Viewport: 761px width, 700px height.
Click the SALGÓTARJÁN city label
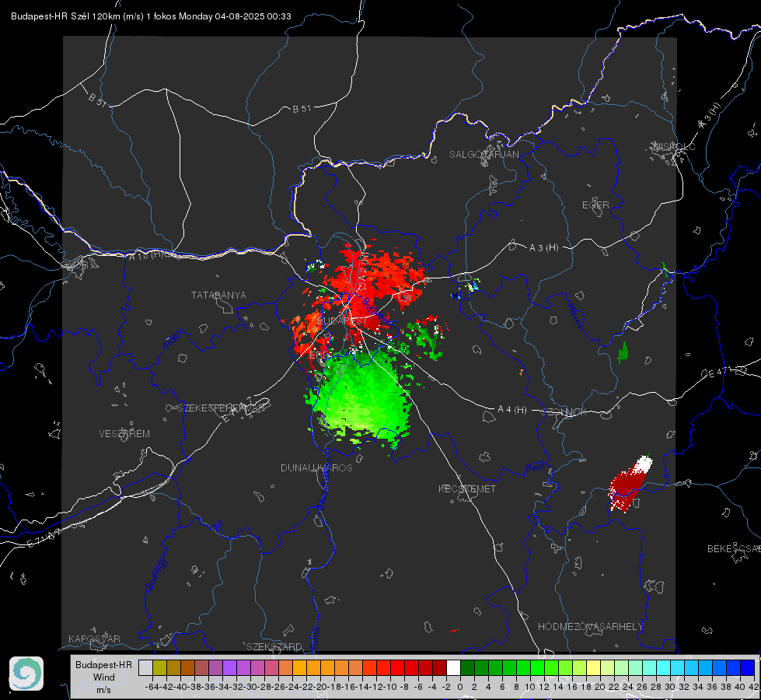point(483,155)
